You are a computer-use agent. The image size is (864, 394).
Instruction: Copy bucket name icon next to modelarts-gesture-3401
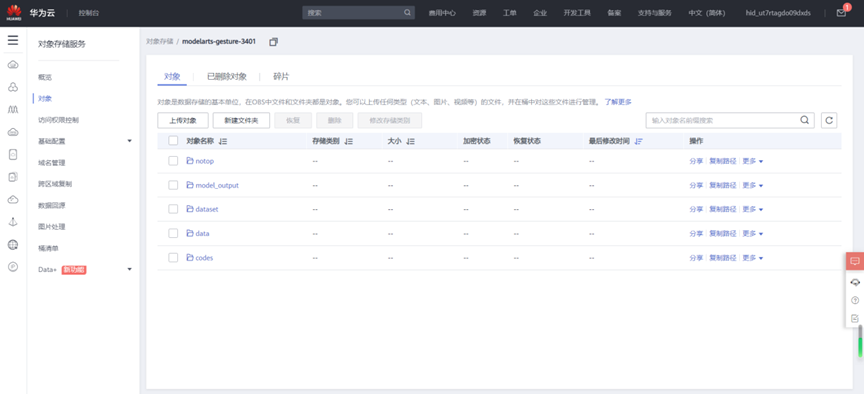(x=273, y=42)
